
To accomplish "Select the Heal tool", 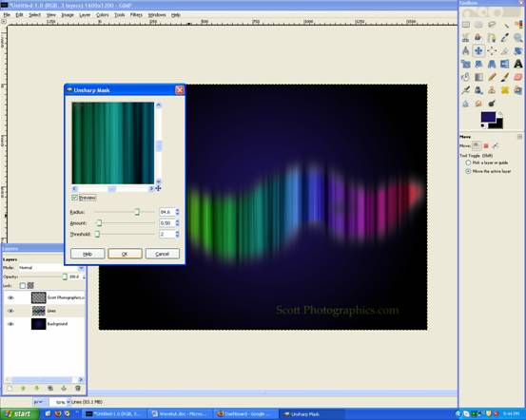I will coord(505,90).
